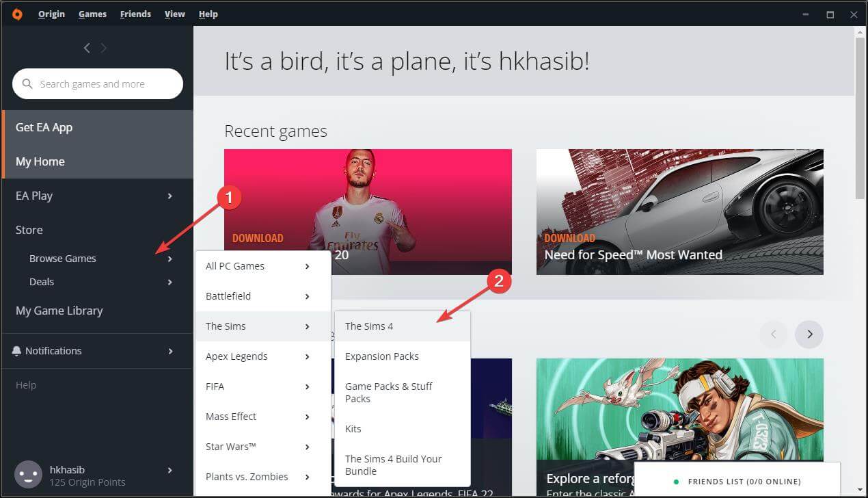Select Expansion Packs submenu entry
This screenshot has height=498, width=868.
pyautogui.click(x=403, y=356)
